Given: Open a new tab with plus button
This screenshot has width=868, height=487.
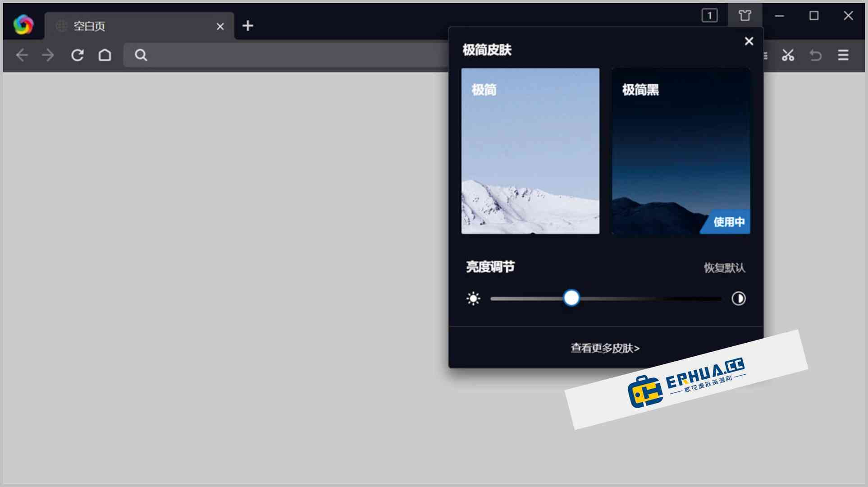Looking at the screenshot, I should point(248,26).
